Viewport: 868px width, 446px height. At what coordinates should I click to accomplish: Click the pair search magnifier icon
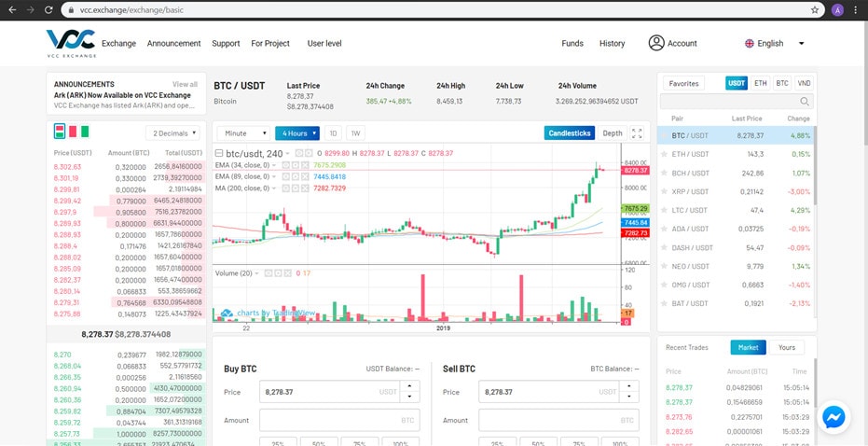805,102
